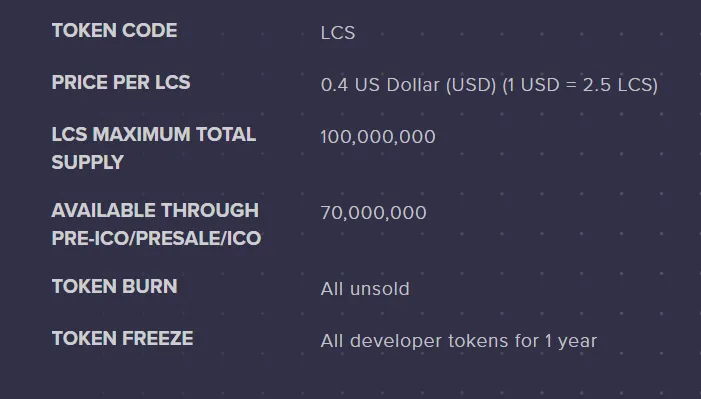This screenshot has height=399, width=701.
Task: Select All developer tokens for 1 year
Action: click(459, 341)
